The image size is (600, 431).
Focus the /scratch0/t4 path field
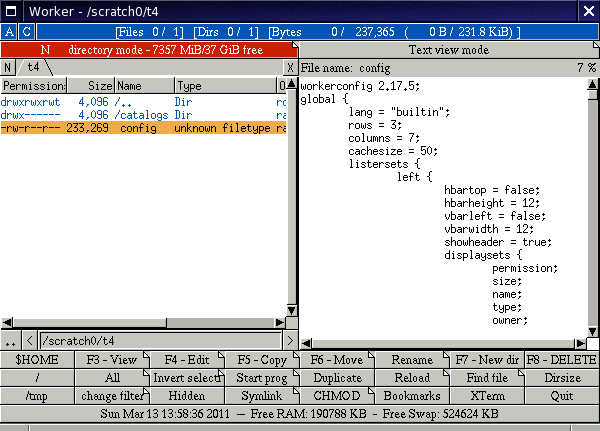click(x=160, y=340)
